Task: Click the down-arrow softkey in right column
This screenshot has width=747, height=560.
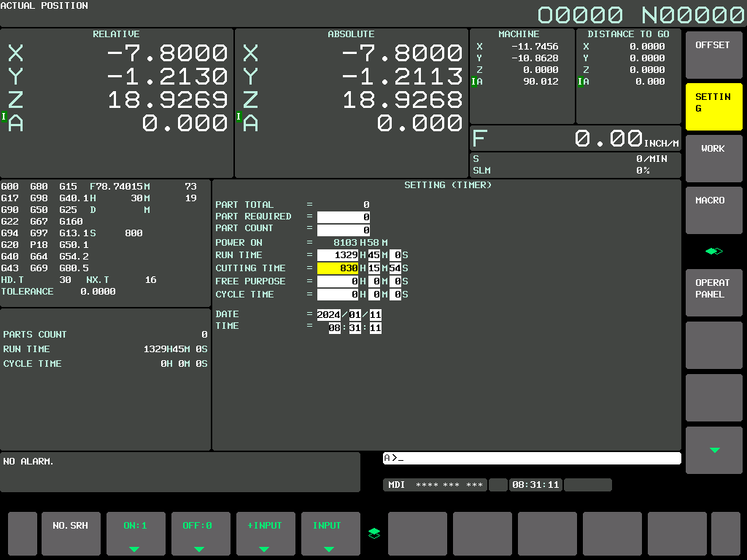Action: pos(713,450)
